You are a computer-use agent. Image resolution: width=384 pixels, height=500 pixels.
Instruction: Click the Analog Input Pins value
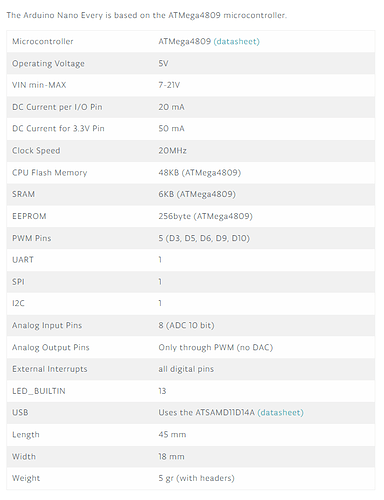click(x=186, y=325)
